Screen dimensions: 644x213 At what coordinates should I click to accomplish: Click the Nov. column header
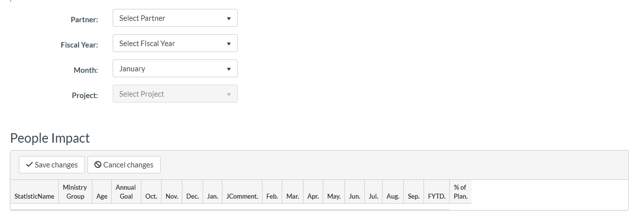click(x=172, y=196)
